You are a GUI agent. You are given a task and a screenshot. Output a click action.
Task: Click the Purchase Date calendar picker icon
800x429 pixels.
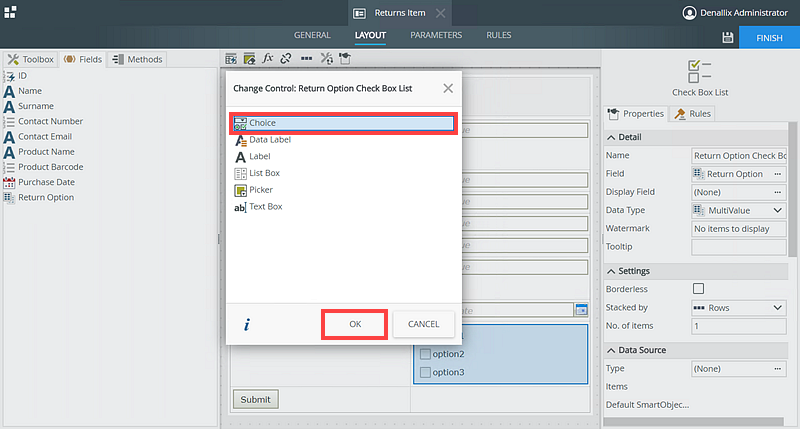[x=580, y=310]
